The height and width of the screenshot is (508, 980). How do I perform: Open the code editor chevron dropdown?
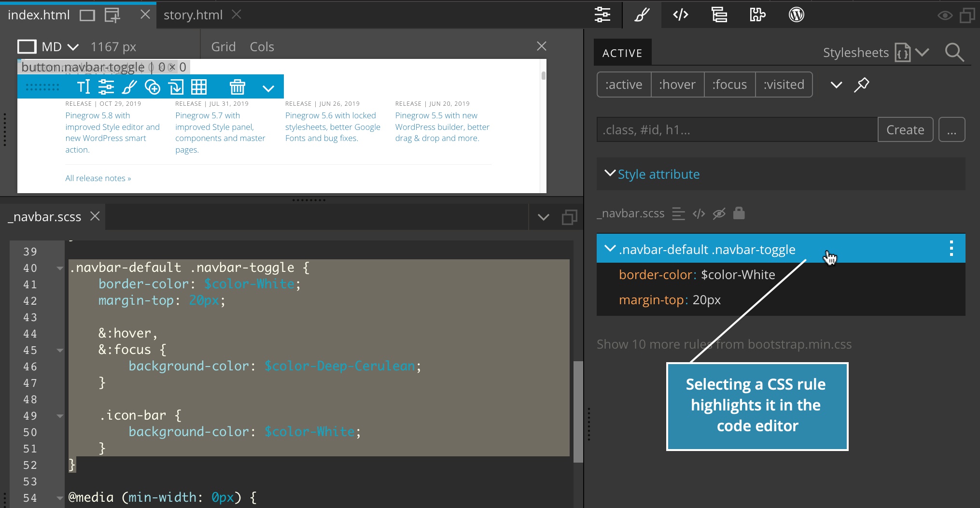pos(544,217)
